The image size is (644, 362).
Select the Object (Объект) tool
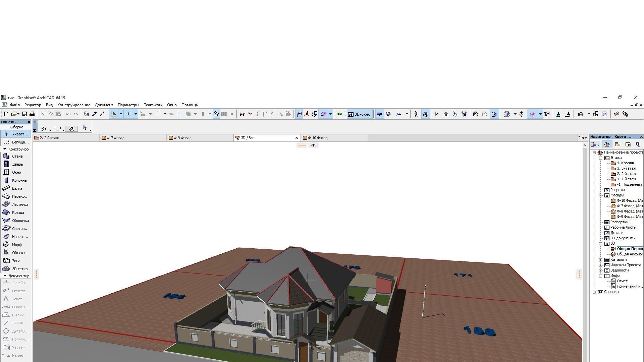click(15, 253)
